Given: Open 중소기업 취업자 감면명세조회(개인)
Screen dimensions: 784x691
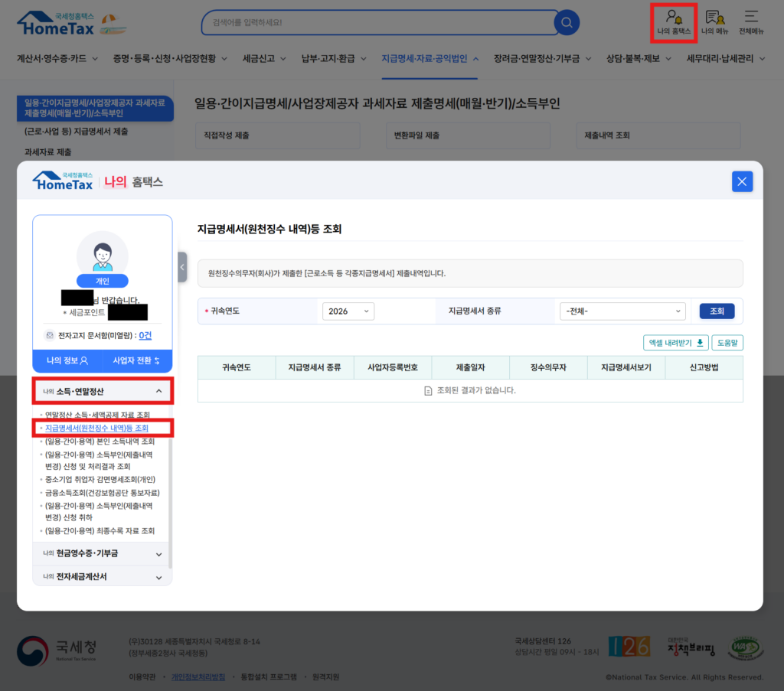Looking at the screenshot, I should pos(100,480).
